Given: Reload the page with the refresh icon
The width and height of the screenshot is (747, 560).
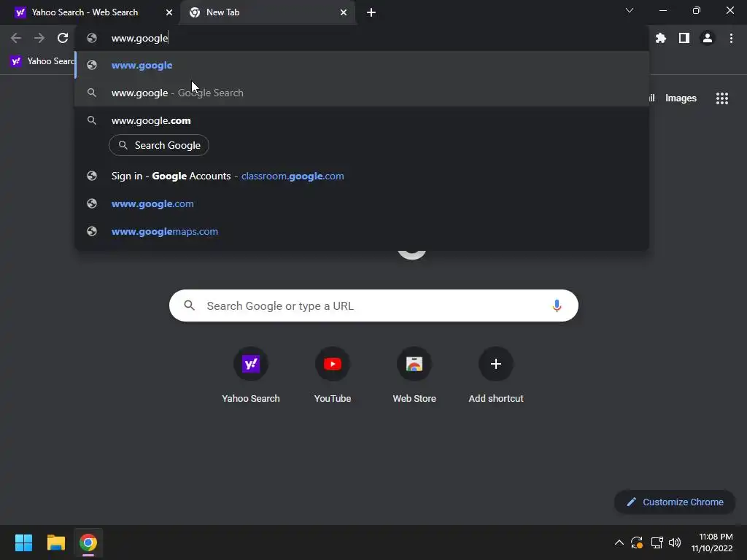Looking at the screenshot, I should 63,38.
